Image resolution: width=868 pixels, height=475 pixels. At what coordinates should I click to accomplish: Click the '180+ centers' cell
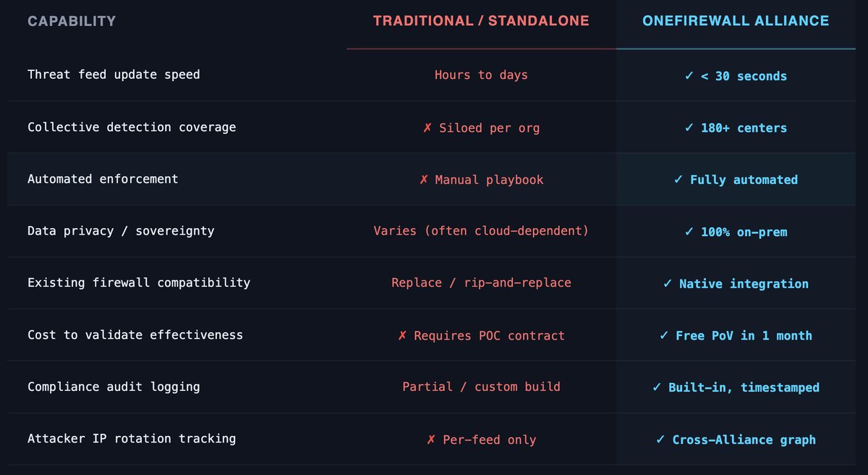[x=736, y=128]
